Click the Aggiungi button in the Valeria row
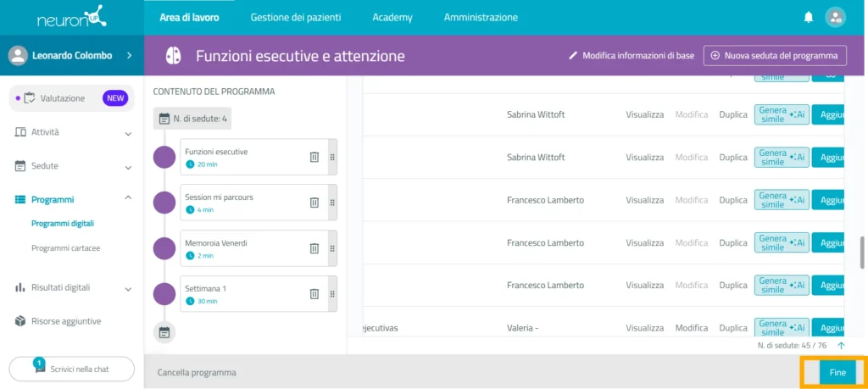 [828, 328]
